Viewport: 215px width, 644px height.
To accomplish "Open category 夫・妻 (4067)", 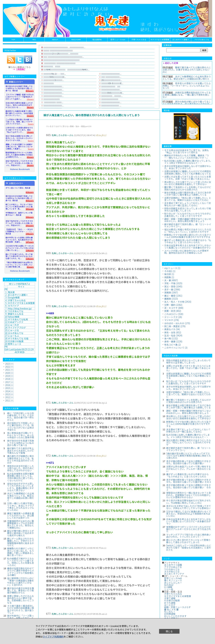I will point(171,280).
